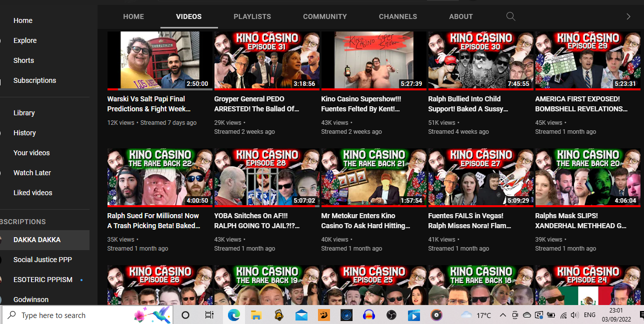
Task: Go to Home in the sidebar
Action: pyautogui.click(x=23, y=20)
